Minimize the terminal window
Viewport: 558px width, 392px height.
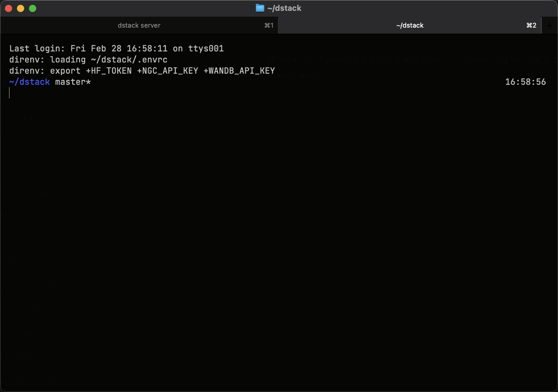click(21, 8)
